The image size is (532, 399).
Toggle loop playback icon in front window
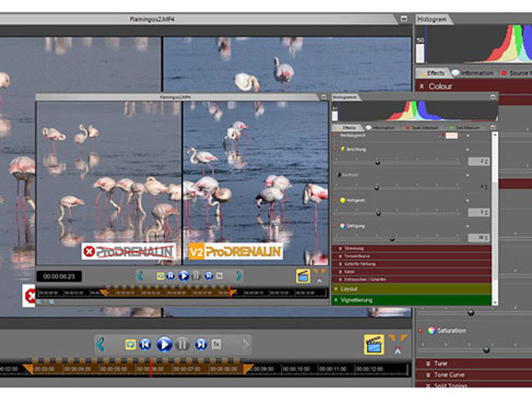coord(160,276)
